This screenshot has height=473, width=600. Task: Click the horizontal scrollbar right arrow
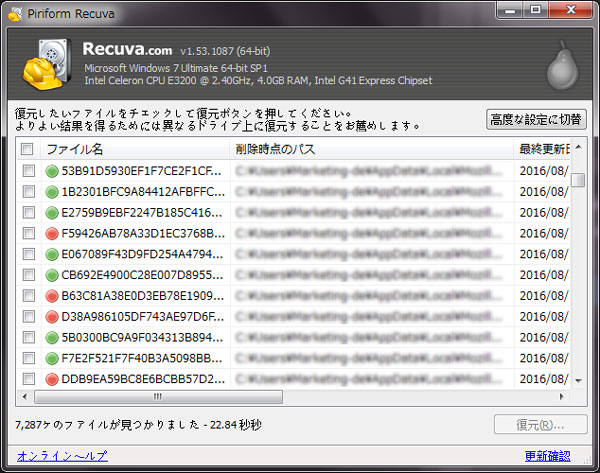[561, 396]
